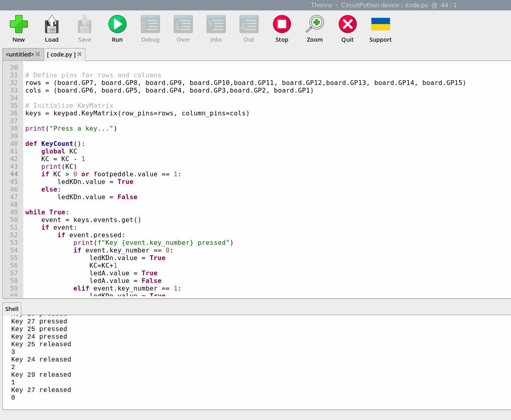Select the code.py editor tab

point(61,55)
